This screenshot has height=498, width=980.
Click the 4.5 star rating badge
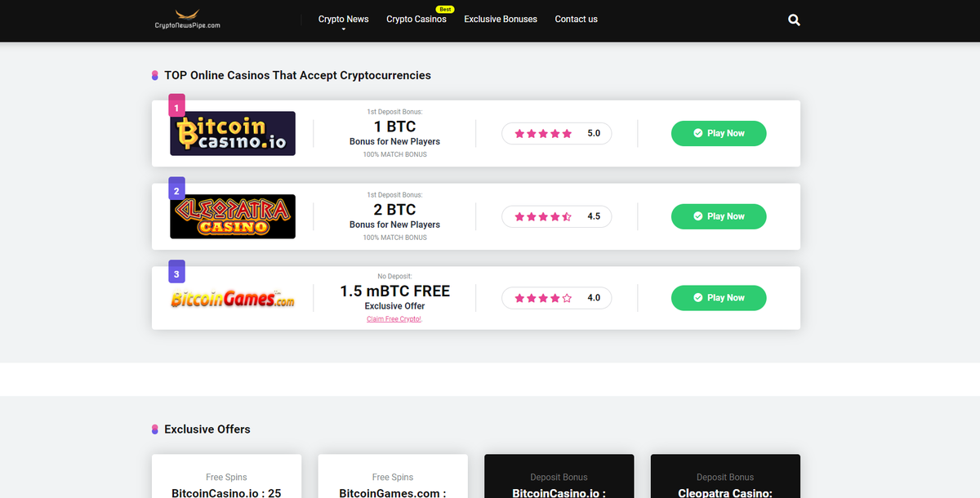[556, 216]
